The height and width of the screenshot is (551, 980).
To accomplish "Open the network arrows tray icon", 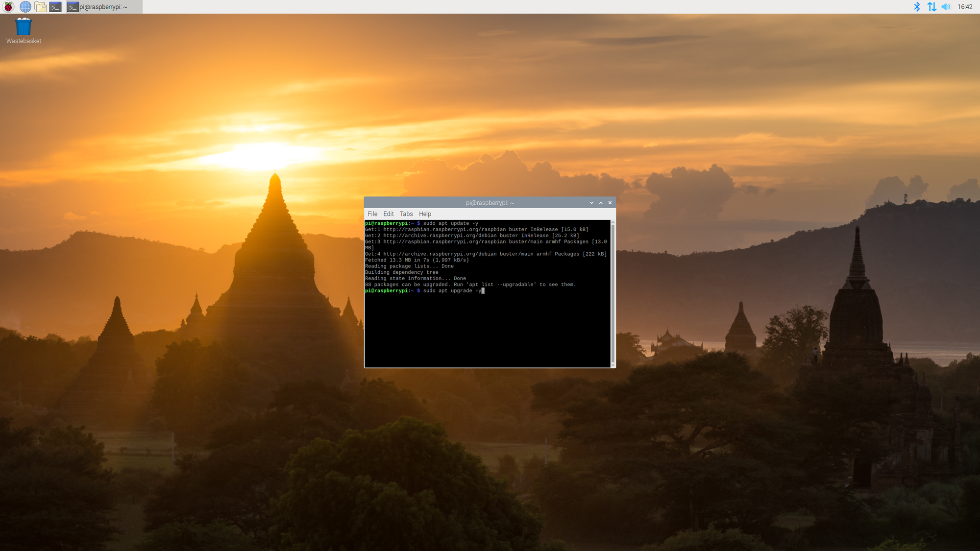I will [931, 7].
